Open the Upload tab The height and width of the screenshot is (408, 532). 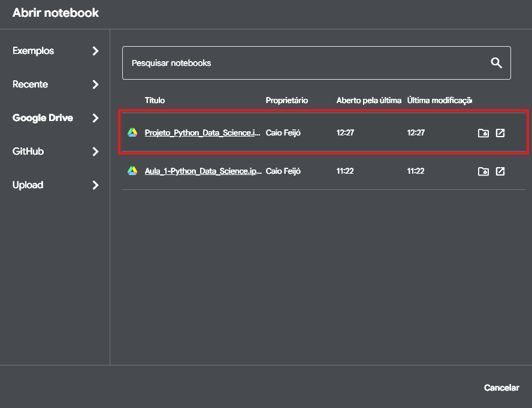[x=28, y=185]
